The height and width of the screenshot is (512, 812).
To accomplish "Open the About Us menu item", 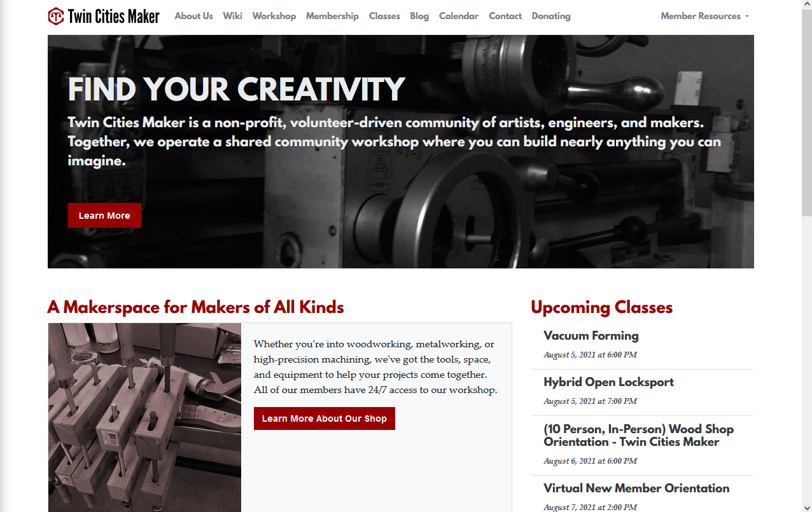I will [193, 16].
